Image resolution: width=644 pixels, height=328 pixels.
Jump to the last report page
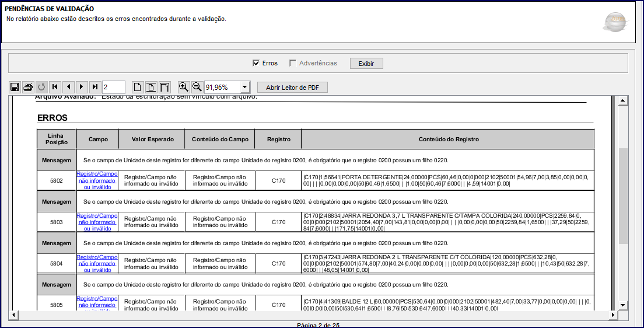[x=95, y=87]
